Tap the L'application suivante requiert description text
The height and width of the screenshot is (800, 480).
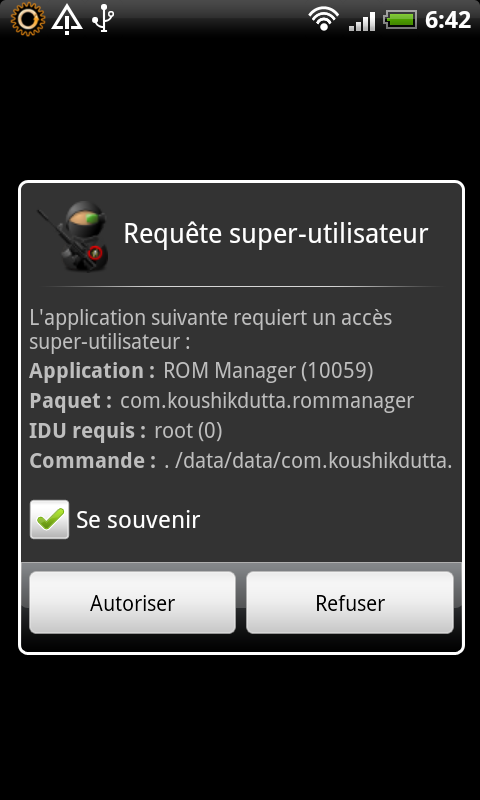pyautogui.click(x=211, y=329)
